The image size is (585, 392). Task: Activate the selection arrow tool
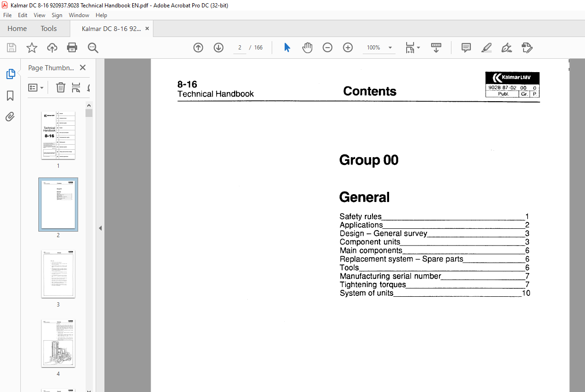pyautogui.click(x=287, y=48)
